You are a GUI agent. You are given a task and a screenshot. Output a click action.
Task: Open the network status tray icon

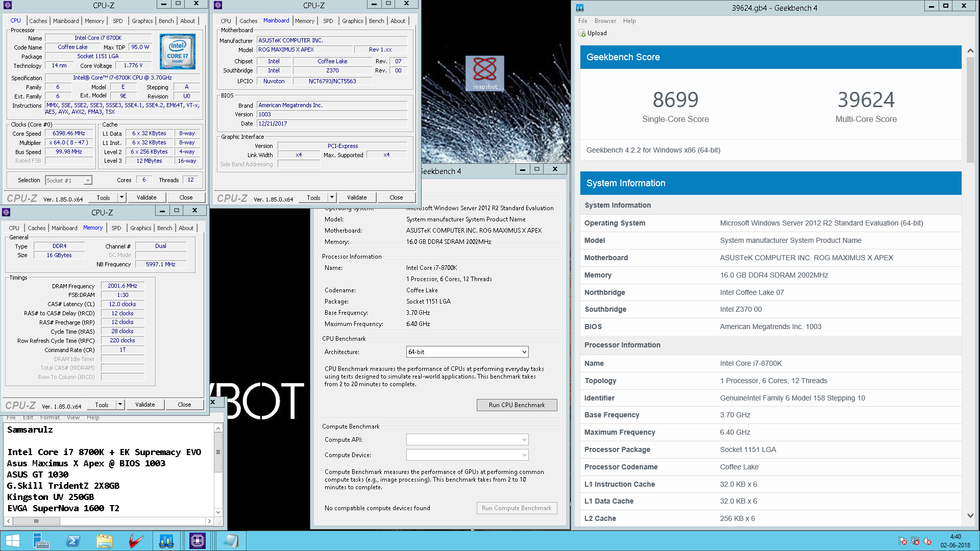click(x=915, y=541)
